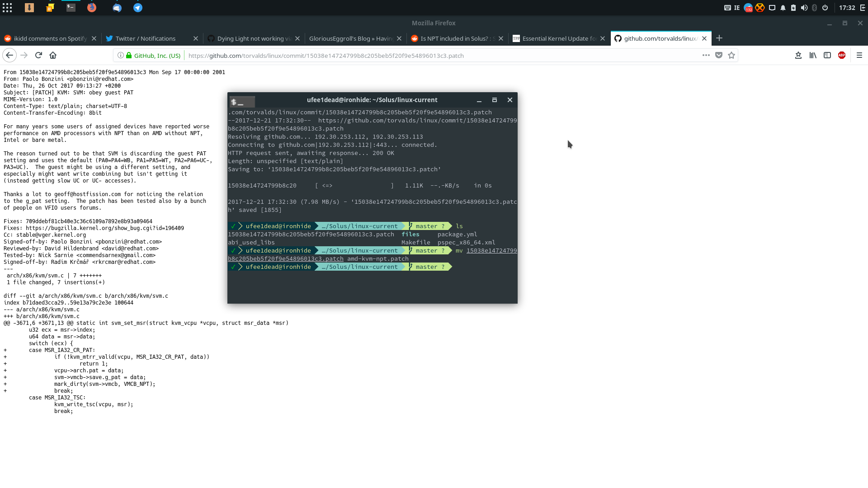Toggle the Firefox sidebar
The image size is (868, 488).
tap(827, 55)
